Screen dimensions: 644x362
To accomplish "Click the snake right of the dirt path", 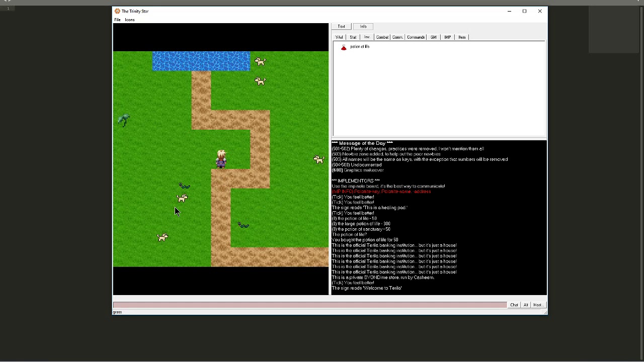I will (x=243, y=225).
